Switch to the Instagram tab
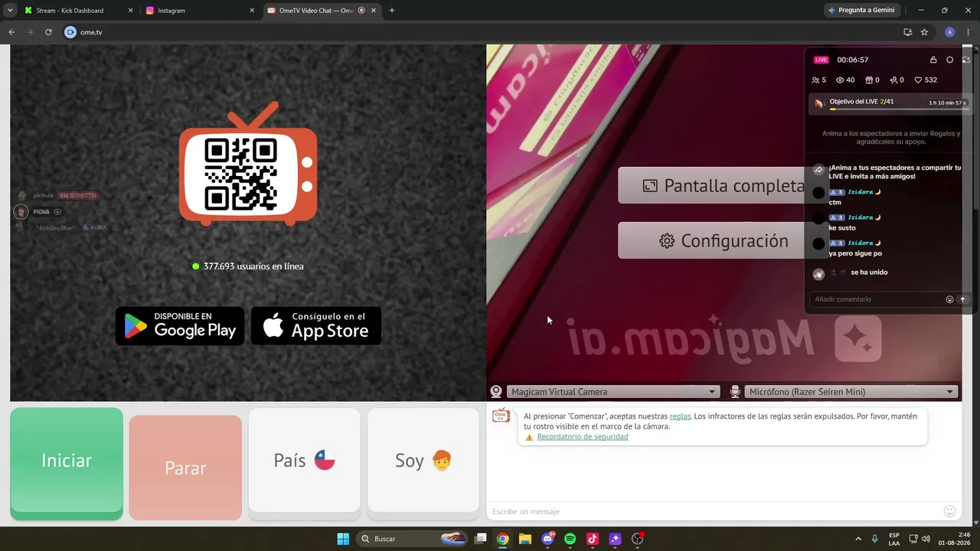 [199, 10]
